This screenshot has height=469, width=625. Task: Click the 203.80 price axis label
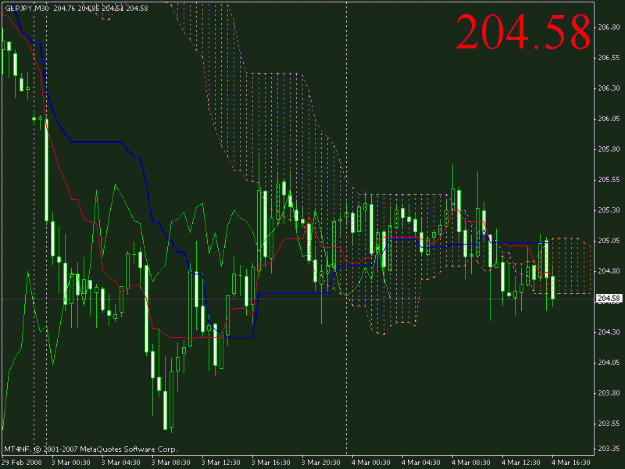(x=609, y=393)
